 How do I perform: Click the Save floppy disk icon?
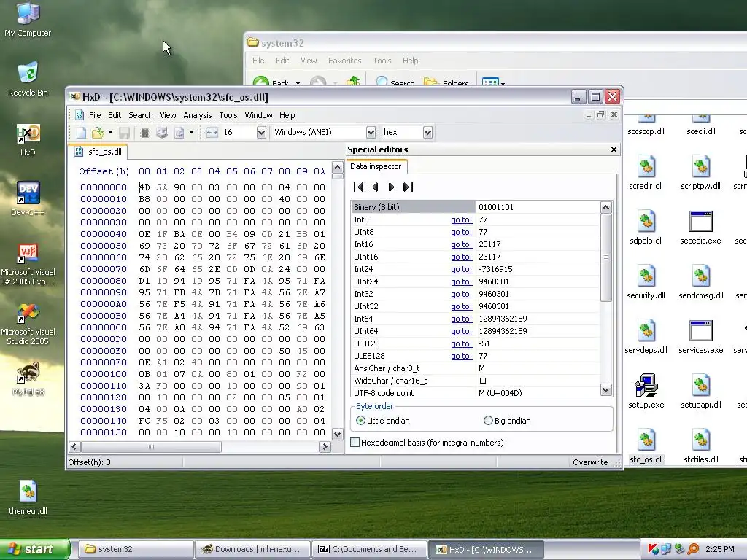click(x=124, y=133)
